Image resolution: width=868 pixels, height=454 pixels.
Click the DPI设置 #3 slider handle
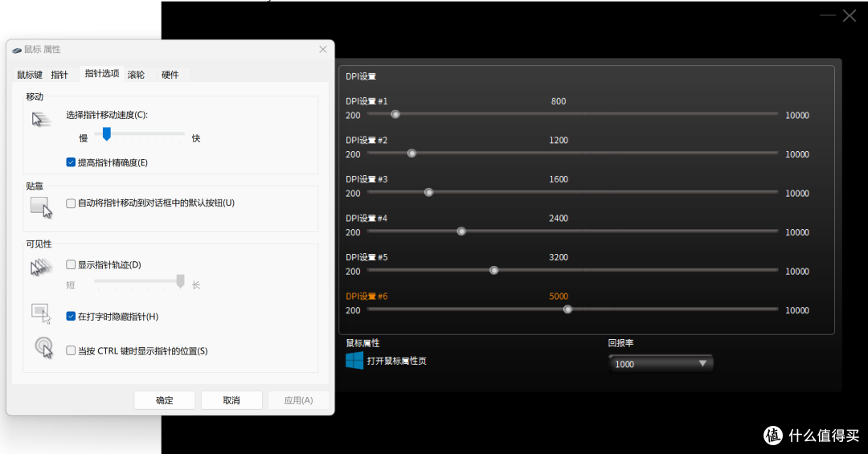click(428, 193)
